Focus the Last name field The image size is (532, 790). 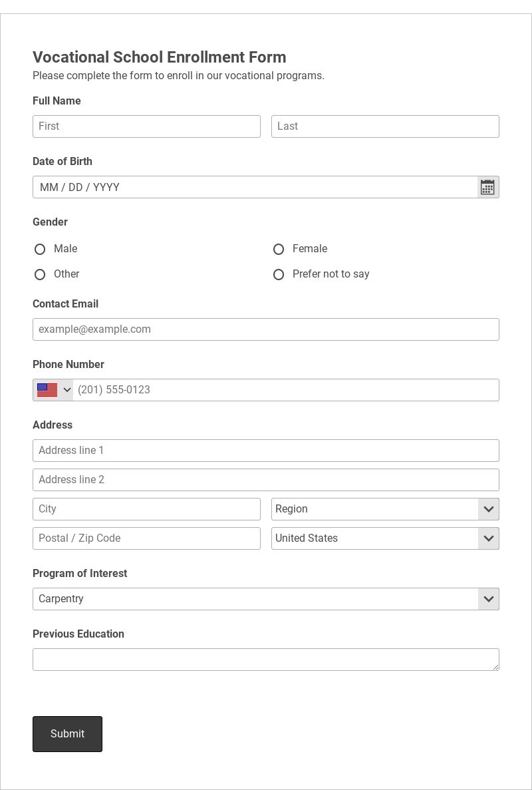click(385, 126)
